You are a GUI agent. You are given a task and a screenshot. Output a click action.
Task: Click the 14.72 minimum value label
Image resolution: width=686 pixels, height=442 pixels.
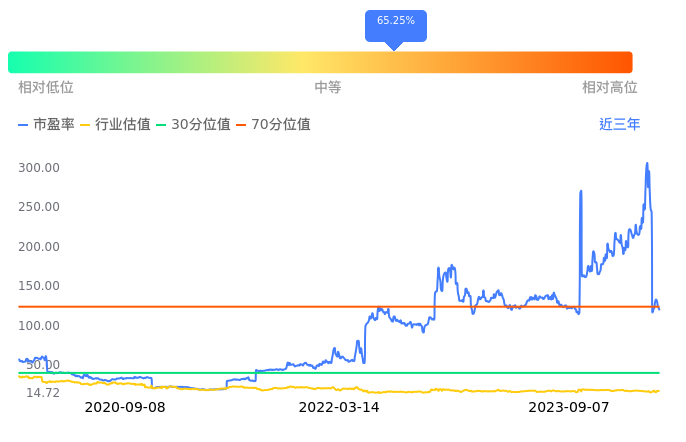(x=43, y=393)
